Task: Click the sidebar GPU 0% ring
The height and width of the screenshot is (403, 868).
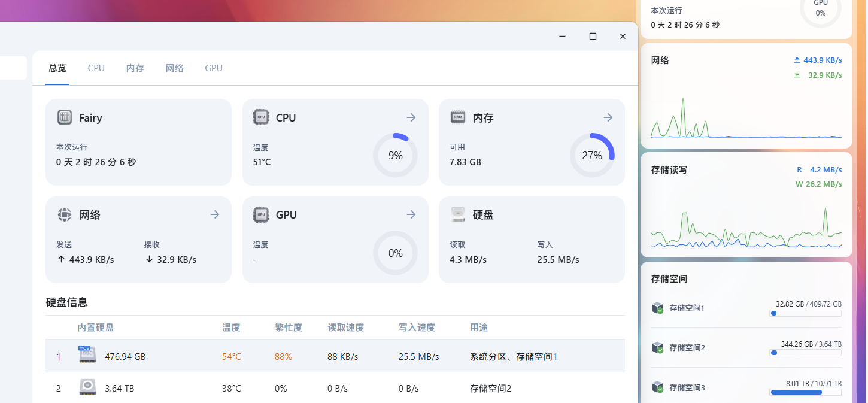Action: (x=820, y=7)
